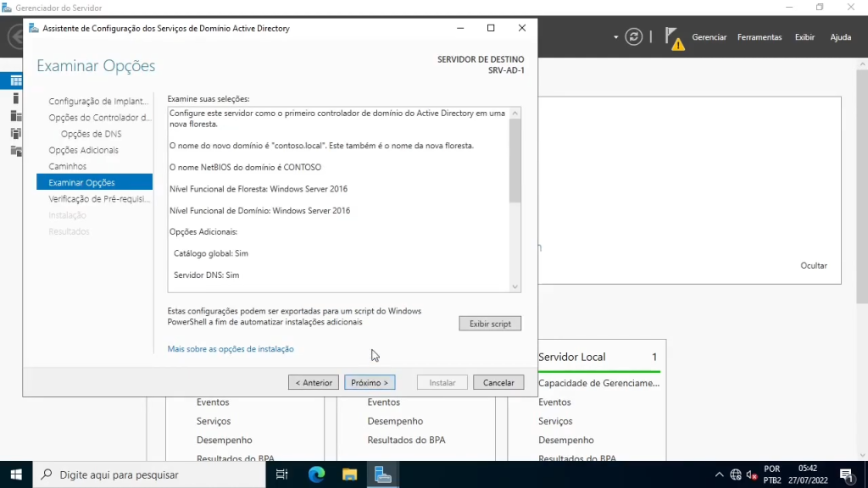Image resolution: width=868 pixels, height=488 pixels.
Task: Click Ocultar in the Server Manager welcome tile
Action: point(814,265)
